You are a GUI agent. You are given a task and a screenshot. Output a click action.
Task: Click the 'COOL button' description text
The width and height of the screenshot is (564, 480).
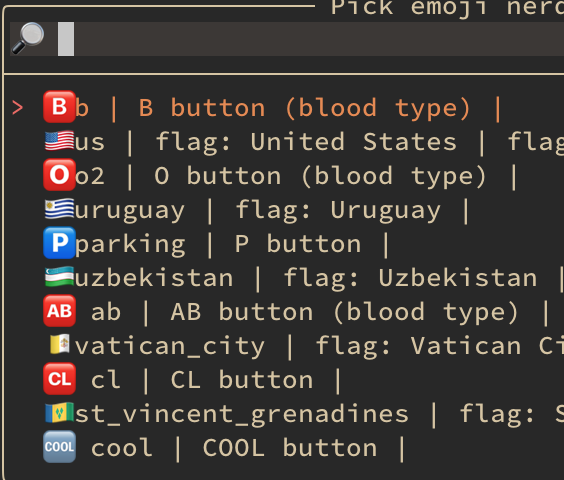290,448
